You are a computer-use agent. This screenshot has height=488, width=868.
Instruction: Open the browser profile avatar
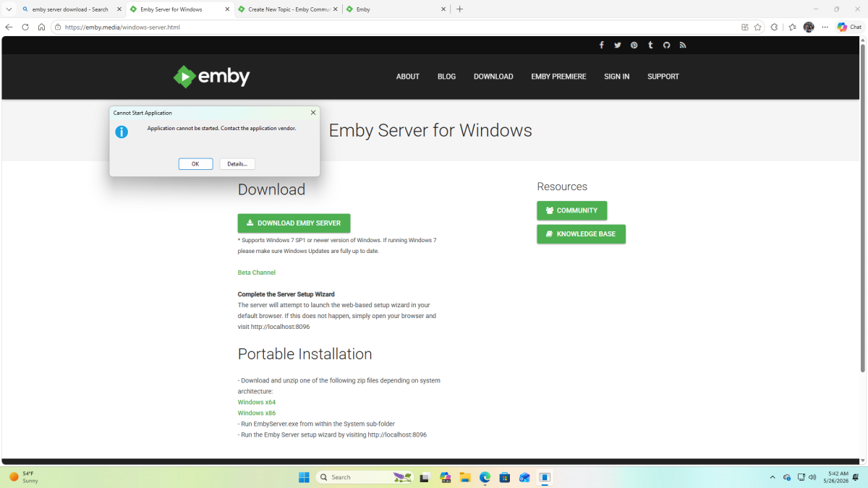point(809,27)
